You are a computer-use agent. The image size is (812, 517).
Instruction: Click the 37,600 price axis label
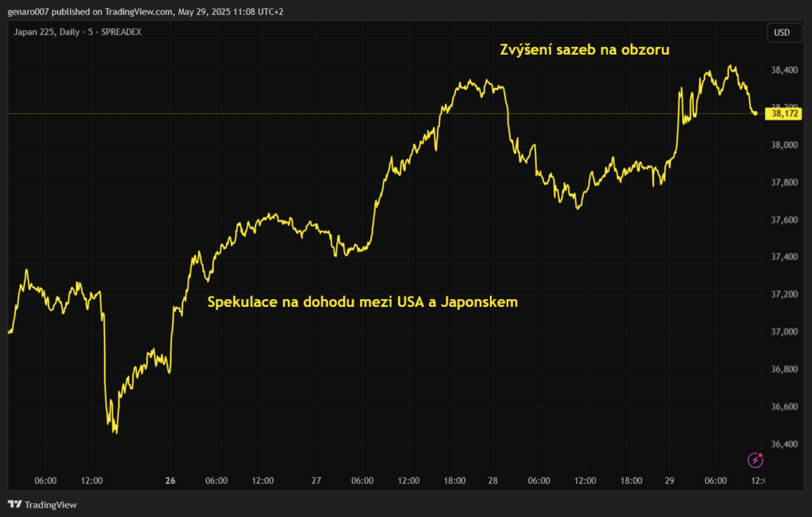click(783, 220)
